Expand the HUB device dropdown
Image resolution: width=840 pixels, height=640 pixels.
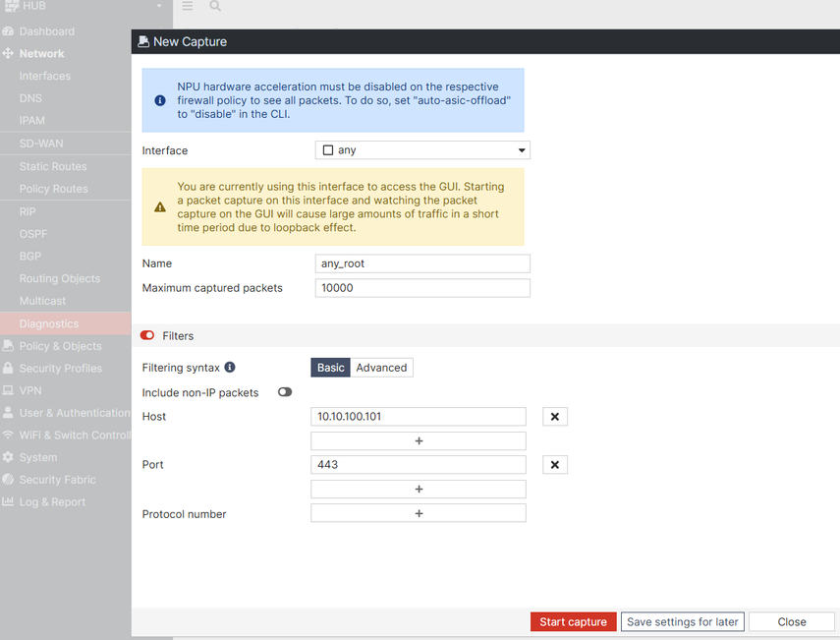tap(159, 6)
